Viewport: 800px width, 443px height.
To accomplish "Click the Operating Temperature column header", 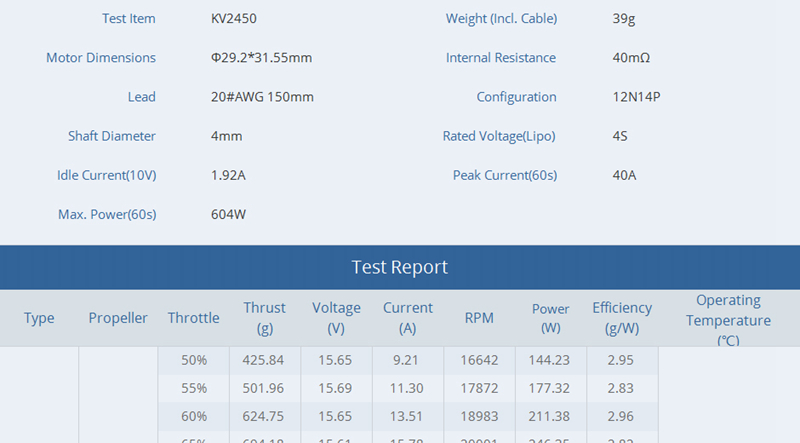I will [x=728, y=319].
